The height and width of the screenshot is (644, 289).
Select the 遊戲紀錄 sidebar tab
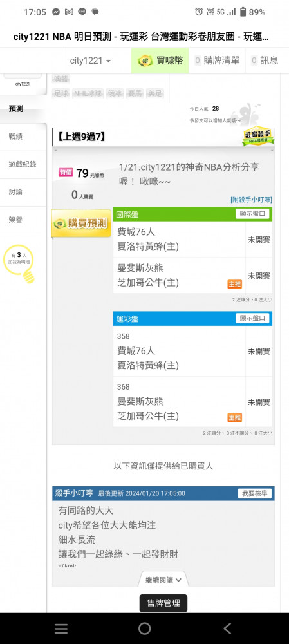point(23,164)
